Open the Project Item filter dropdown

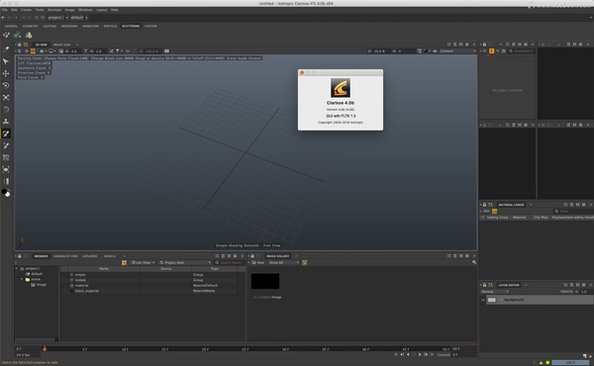tap(185, 263)
